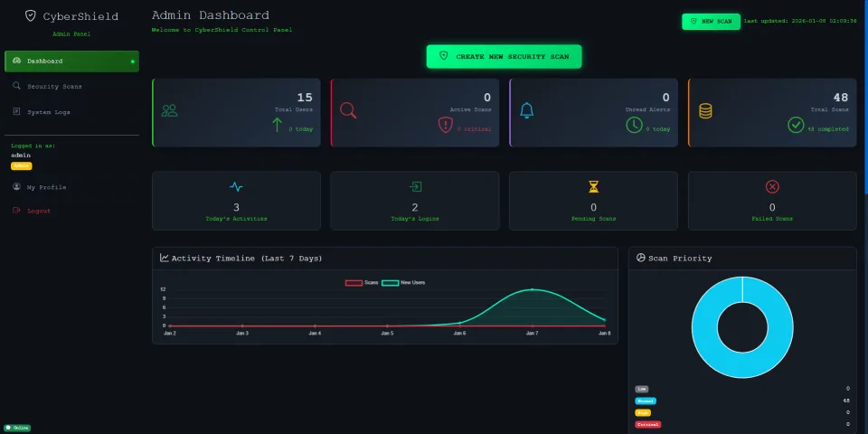Click the critical shield alert icon
The image size is (868, 434).
point(445,125)
